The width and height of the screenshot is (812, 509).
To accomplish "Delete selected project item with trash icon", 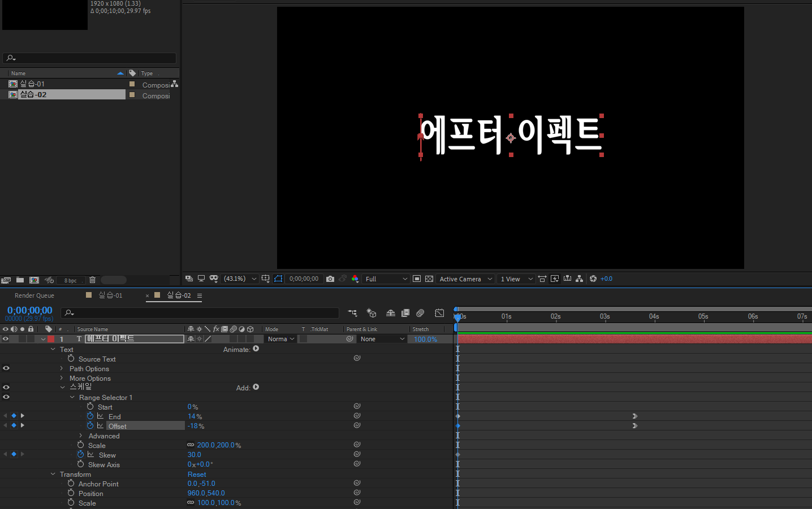I will point(92,280).
